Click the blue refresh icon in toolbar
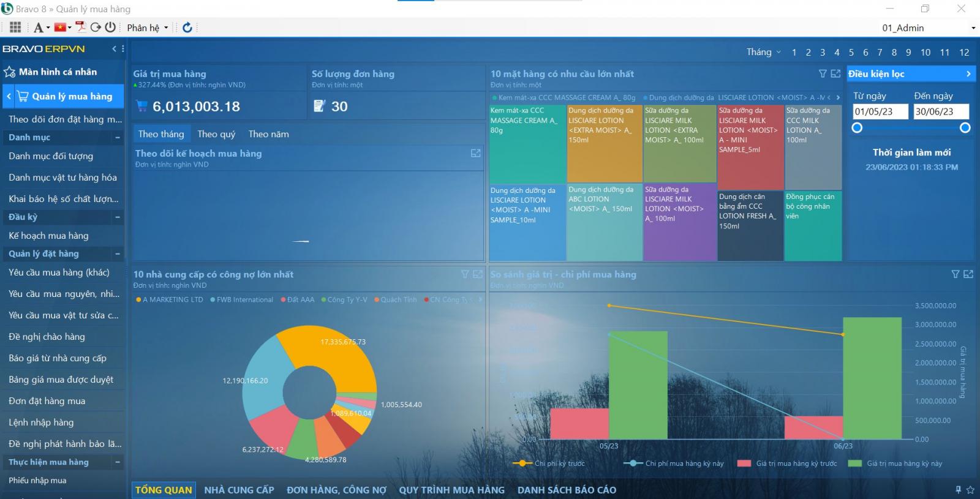The image size is (980, 499). pyautogui.click(x=187, y=28)
